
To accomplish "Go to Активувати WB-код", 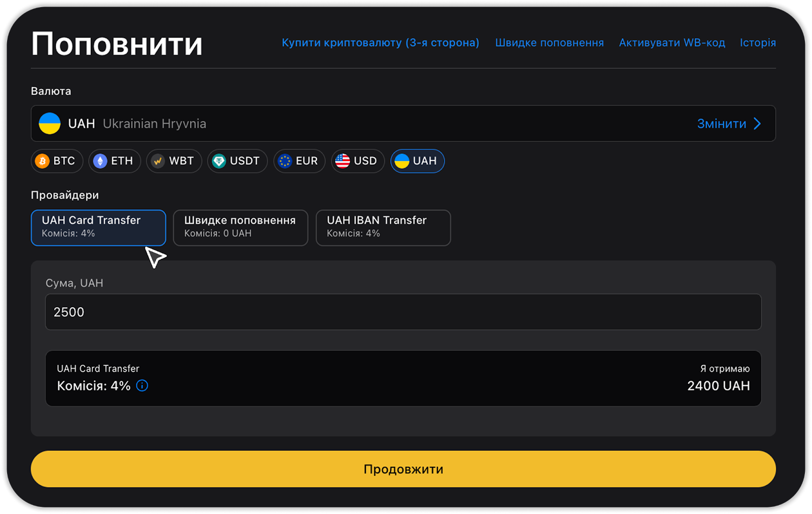I will coord(671,43).
